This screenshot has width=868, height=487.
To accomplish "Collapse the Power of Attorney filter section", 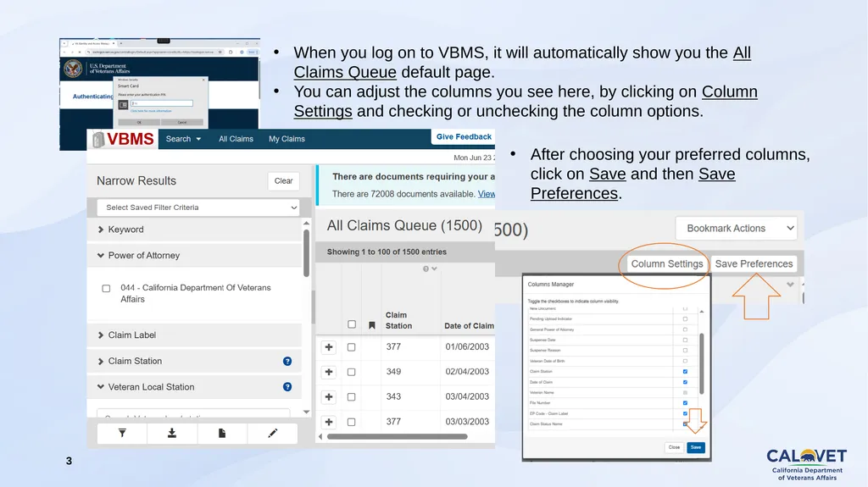I will click(194, 256).
